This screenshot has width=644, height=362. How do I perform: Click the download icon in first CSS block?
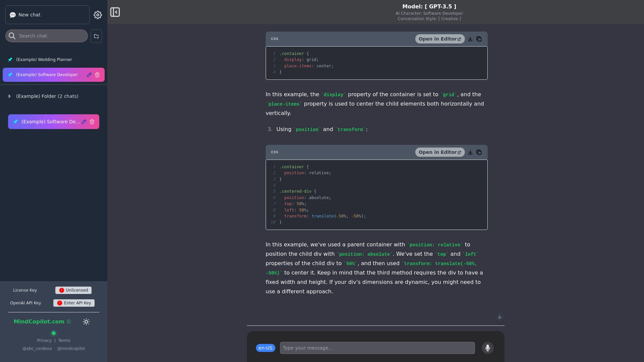click(470, 39)
